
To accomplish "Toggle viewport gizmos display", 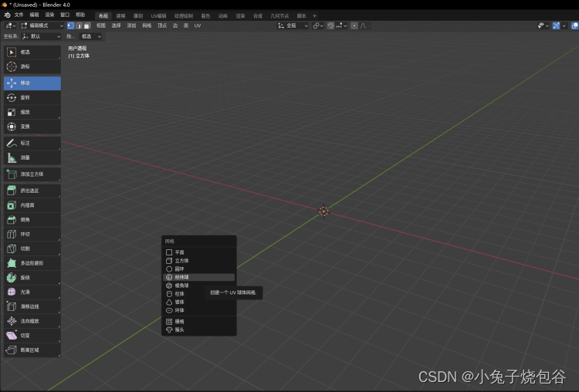I will coord(556,25).
